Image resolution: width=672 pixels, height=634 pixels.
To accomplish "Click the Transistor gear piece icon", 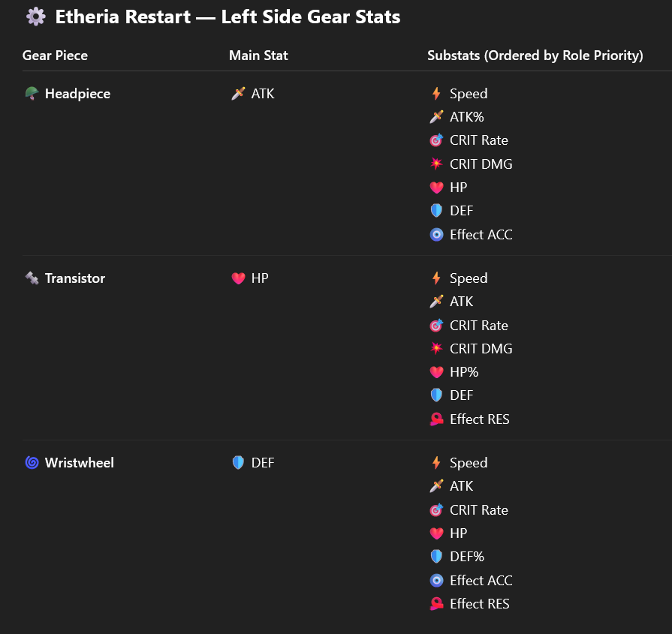I will tap(32, 278).
